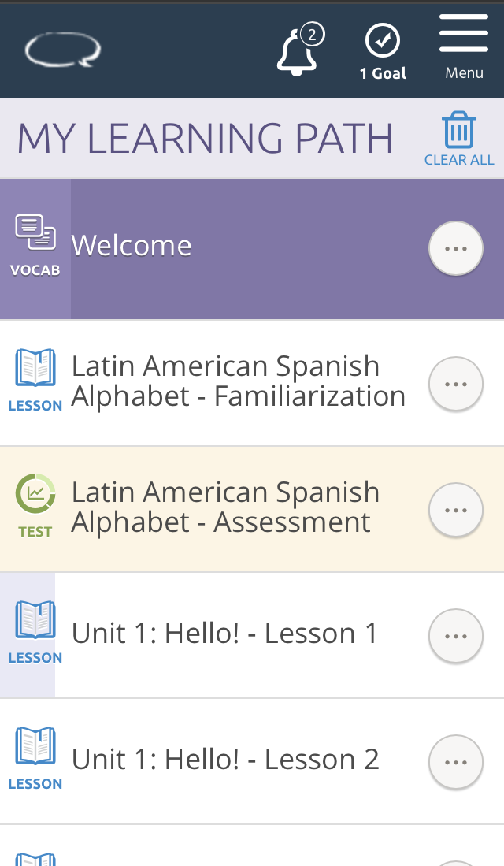Show options for Alphabet Familiarization lesson
504x866 pixels.
click(x=455, y=384)
